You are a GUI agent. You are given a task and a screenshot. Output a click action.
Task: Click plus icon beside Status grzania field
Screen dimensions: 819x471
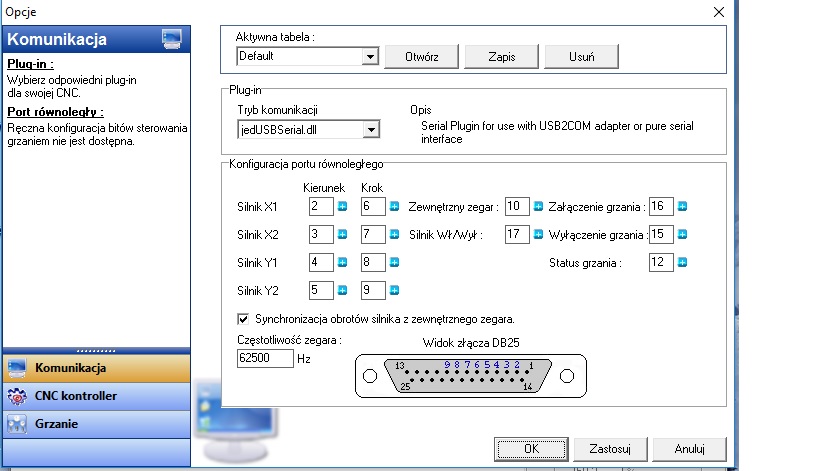pos(683,263)
